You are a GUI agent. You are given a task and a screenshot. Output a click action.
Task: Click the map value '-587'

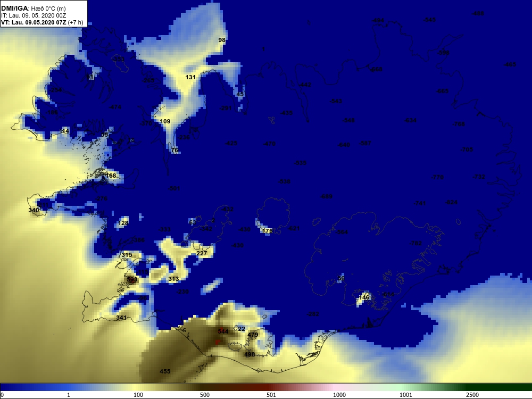click(365, 143)
